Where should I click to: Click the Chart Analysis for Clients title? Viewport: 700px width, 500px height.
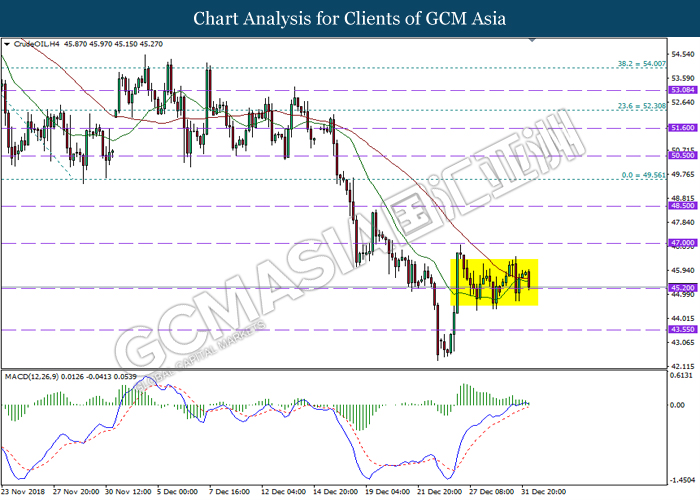click(350, 18)
